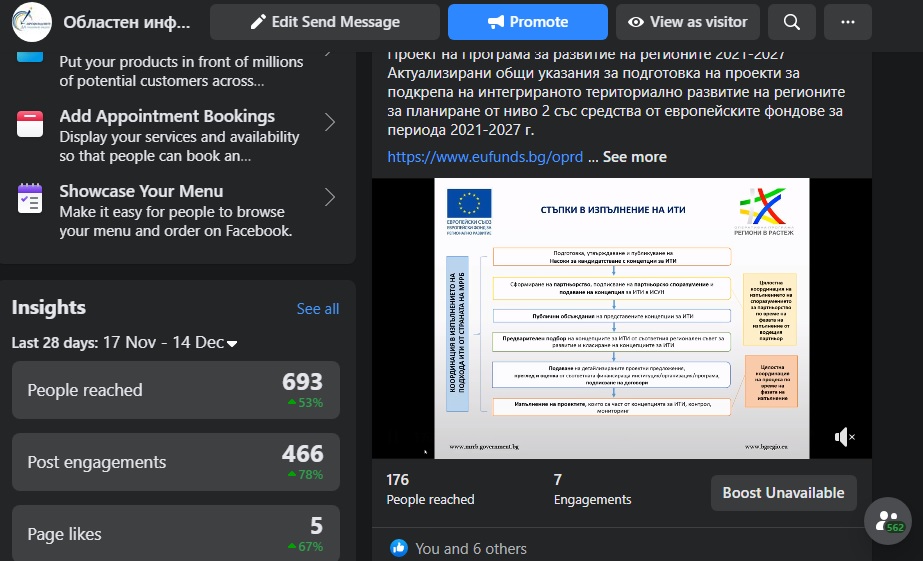Click the Appointment Bookings calendar icon
The height and width of the screenshot is (561, 923).
(x=30, y=124)
